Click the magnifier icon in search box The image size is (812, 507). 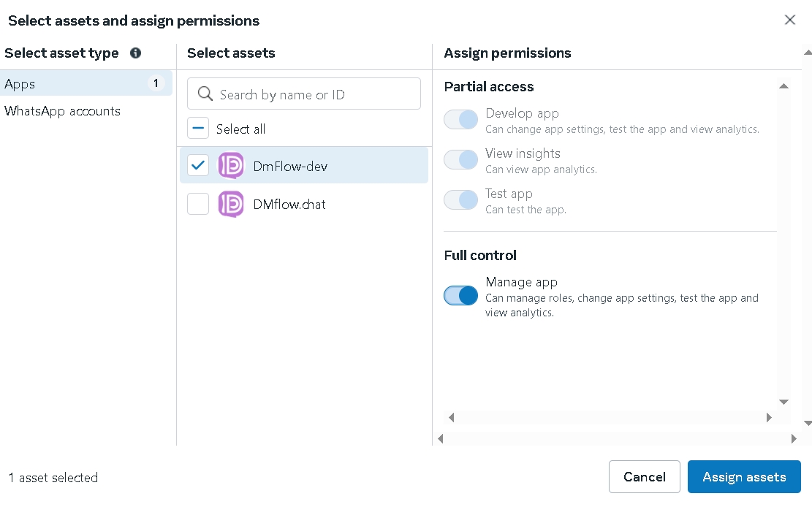[205, 94]
